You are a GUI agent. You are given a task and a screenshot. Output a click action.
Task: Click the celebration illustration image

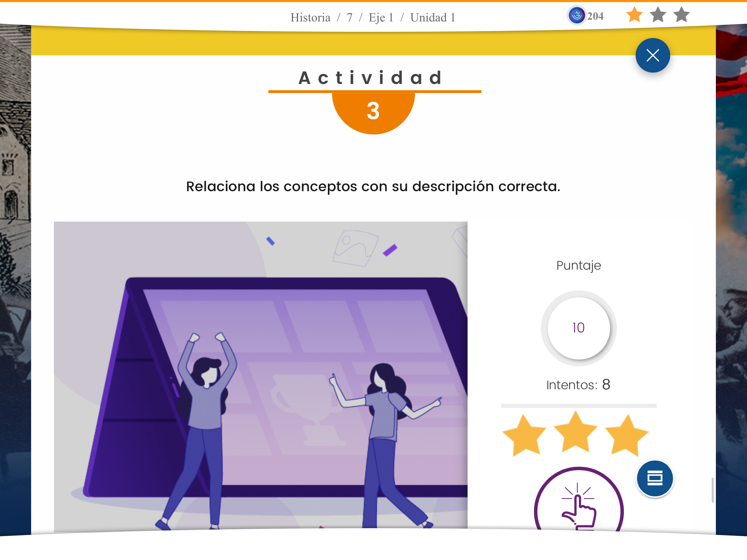(x=261, y=375)
